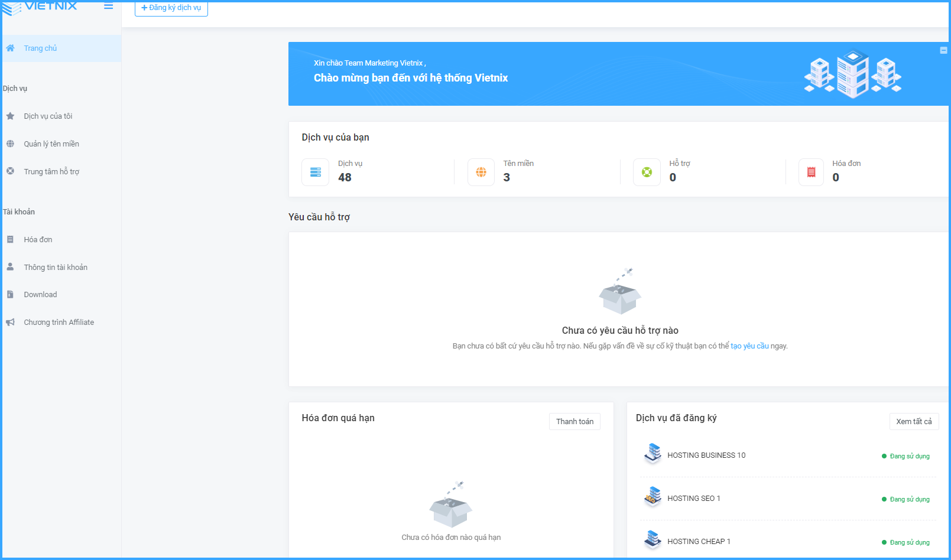Screen dimensions: 951x560
Task: Click the Xem tất cả button
Action: tap(914, 421)
